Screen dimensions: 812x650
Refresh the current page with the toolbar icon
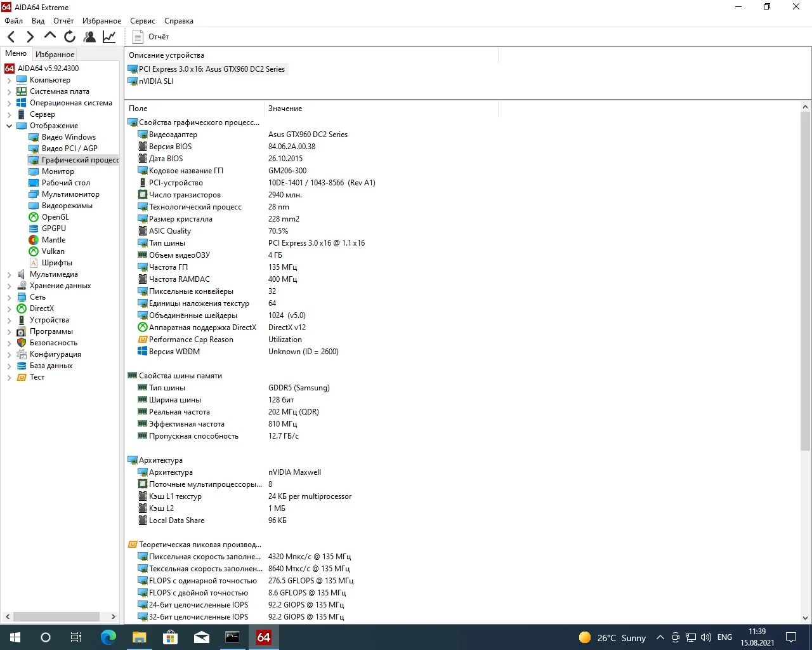70,37
